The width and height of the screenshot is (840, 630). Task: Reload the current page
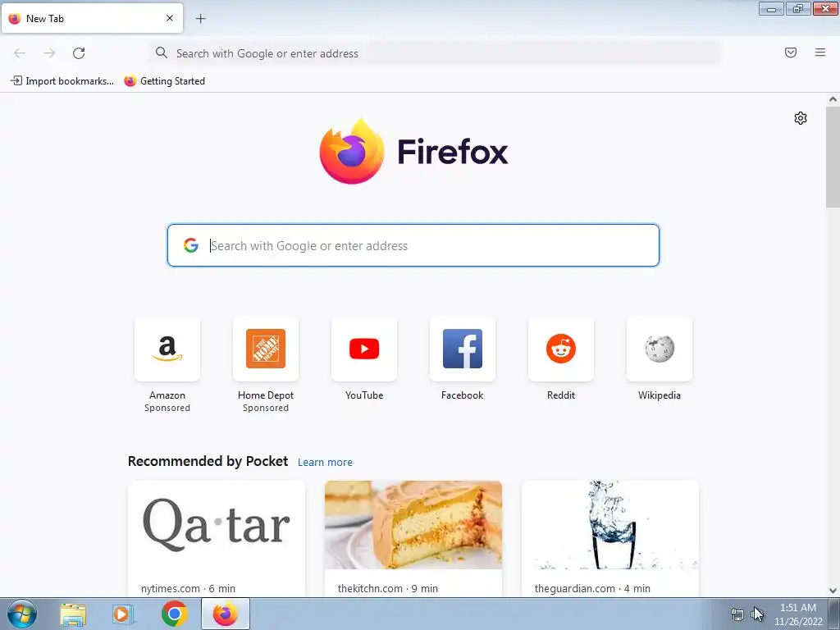pyautogui.click(x=79, y=53)
